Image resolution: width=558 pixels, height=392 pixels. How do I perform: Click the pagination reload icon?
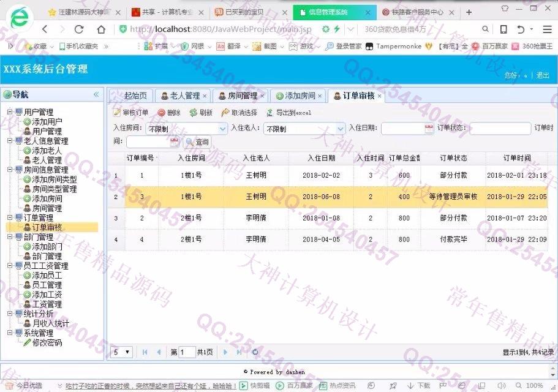click(255, 352)
